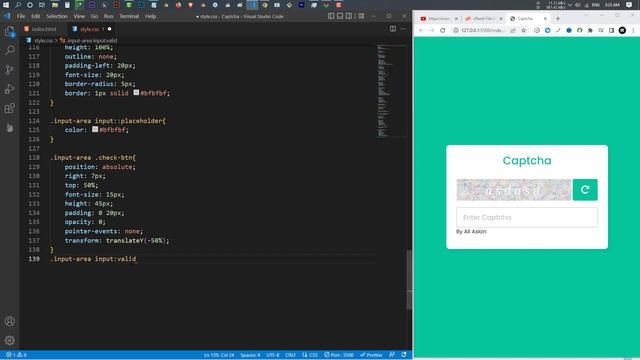Screen dimensions: 640x360
Task: Open the GitHub-style extension icon in Chrome
Action: click(x=580, y=31)
